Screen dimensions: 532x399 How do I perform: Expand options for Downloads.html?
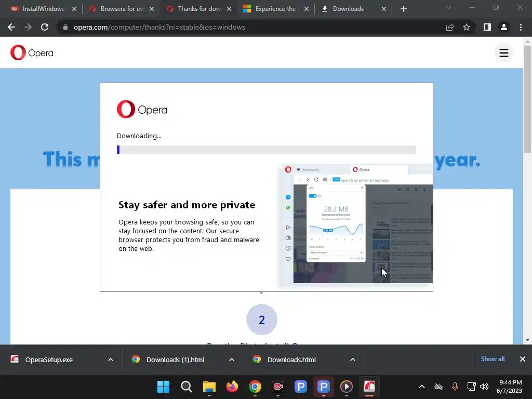(x=353, y=360)
